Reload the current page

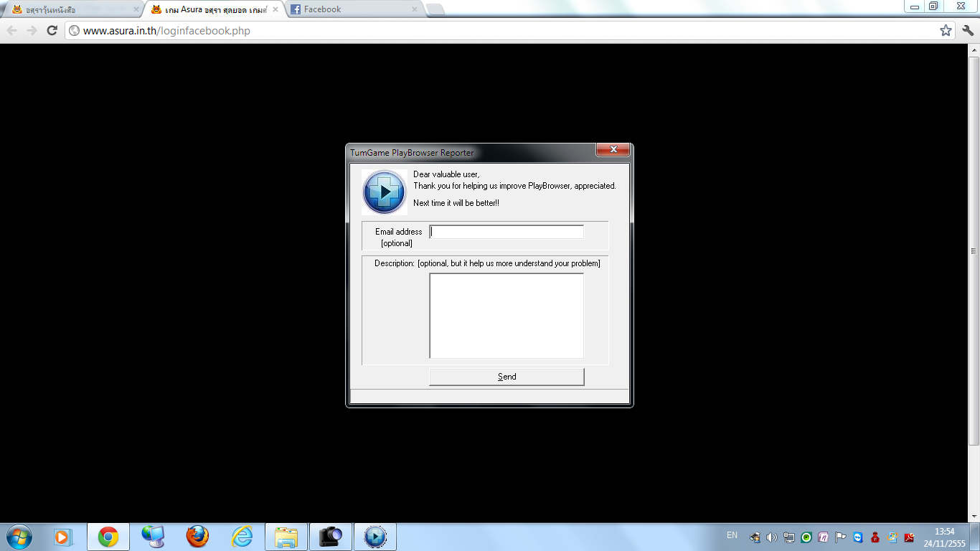tap(52, 30)
